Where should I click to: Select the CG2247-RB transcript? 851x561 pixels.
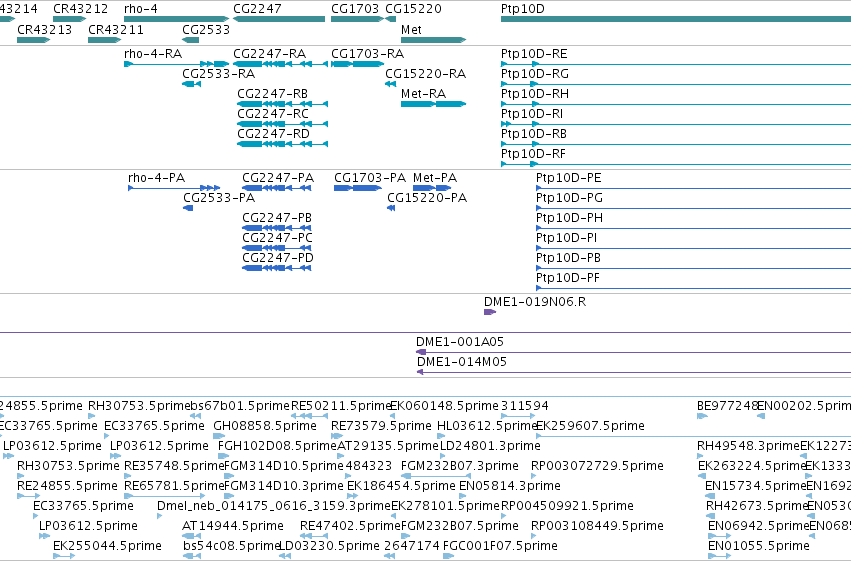(283, 104)
